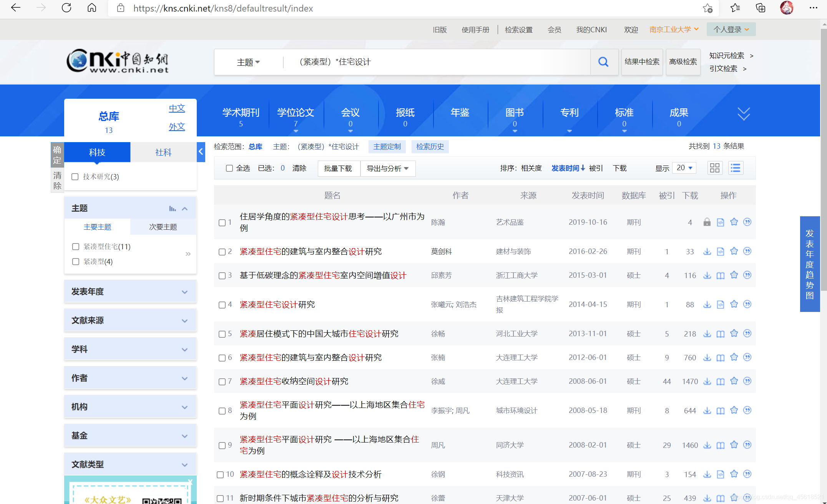Viewport: 827px width, 504px height.
Task: Switch to grid view display icon
Action: [x=714, y=168]
